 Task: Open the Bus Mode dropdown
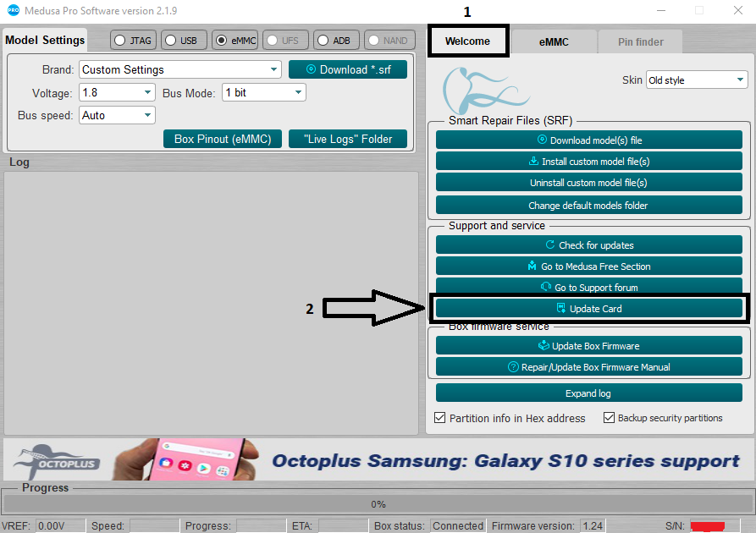264,92
